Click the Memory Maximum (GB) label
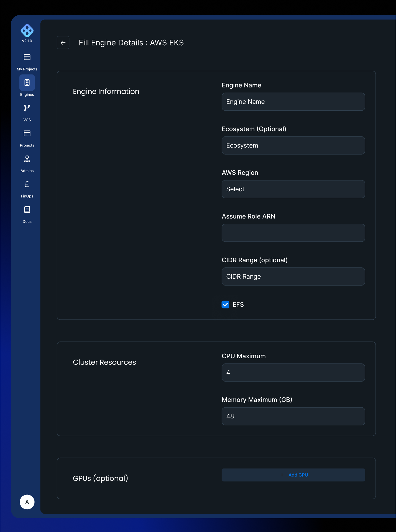 coord(257,400)
